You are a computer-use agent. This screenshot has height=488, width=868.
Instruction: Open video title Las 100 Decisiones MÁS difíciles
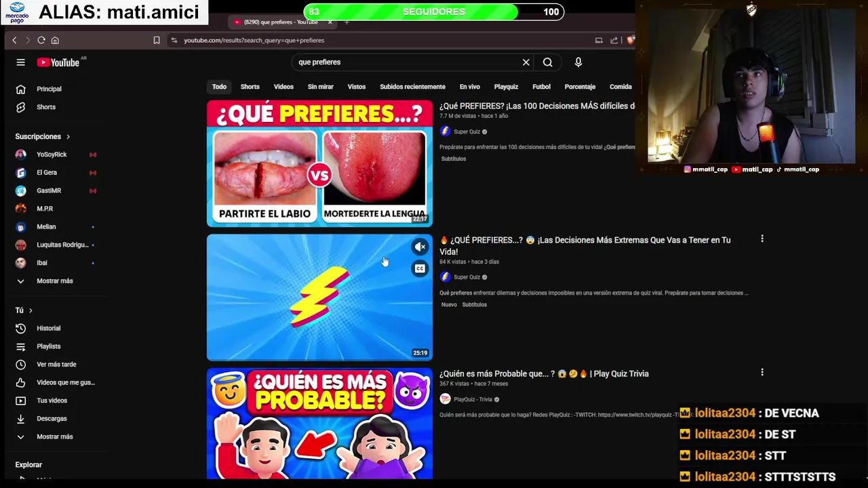coord(537,106)
